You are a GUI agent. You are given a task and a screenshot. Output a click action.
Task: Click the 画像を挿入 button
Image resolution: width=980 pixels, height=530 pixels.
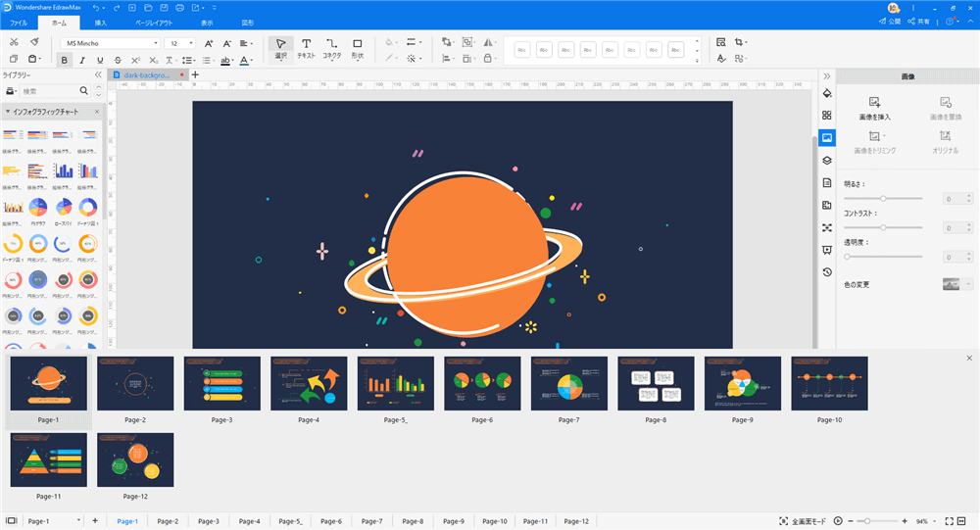pyautogui.click(x=874, y=108)
